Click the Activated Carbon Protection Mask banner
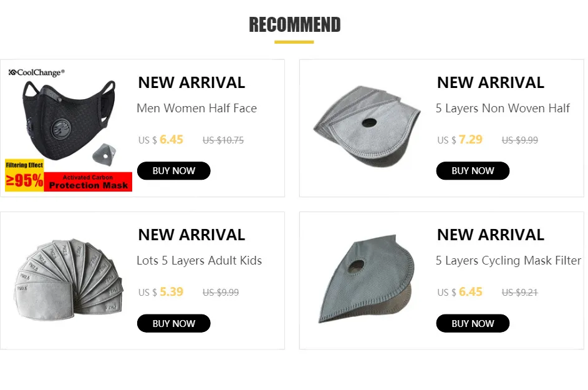The height and width of the screenshot is (390, 588). [88, 182]
